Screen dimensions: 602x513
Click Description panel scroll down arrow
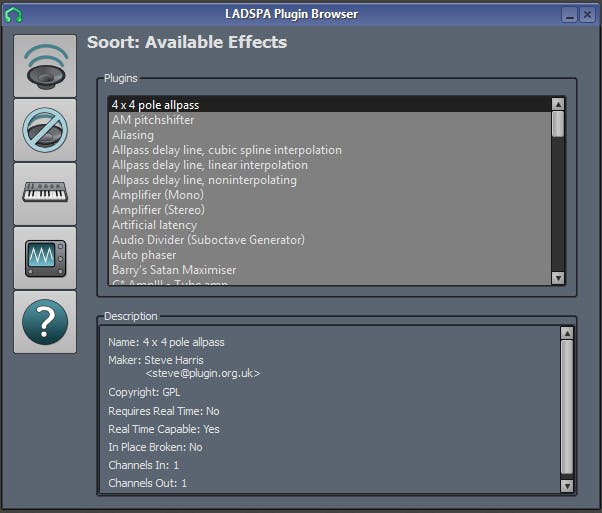[567, 486]
